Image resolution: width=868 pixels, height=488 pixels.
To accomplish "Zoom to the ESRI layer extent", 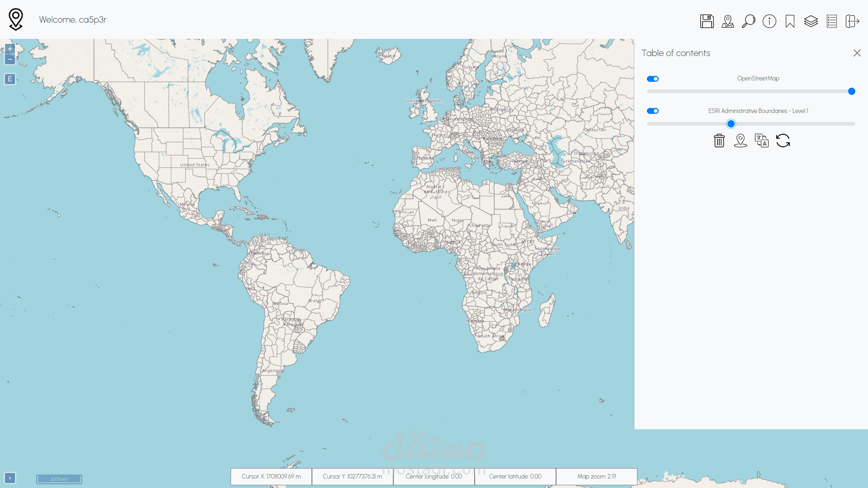I will point(740,141).
